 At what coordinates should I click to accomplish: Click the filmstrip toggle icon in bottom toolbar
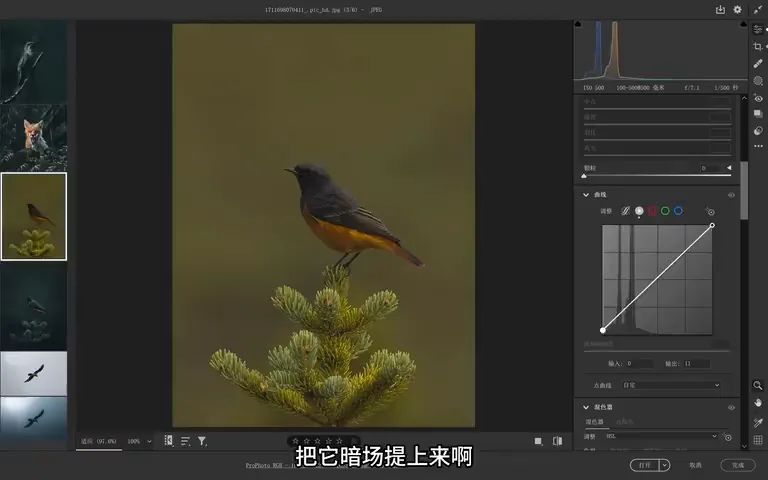168,441
